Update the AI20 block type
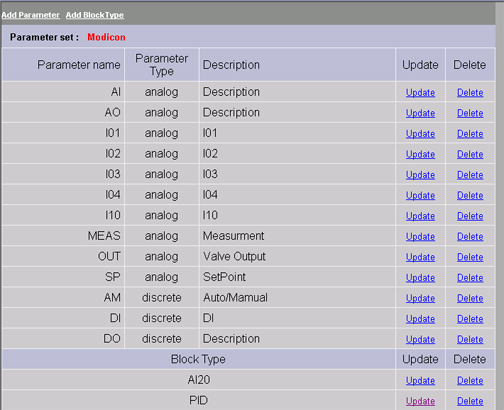This screenshot has height=410, width=504. (420, 381)
